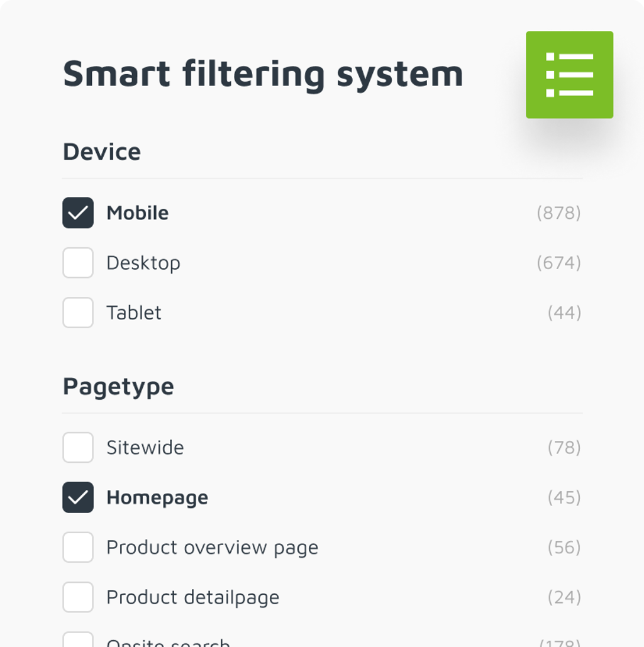Enable the Product detailpage checkbox
Screen dimensions: 644x647
point(77,597)
